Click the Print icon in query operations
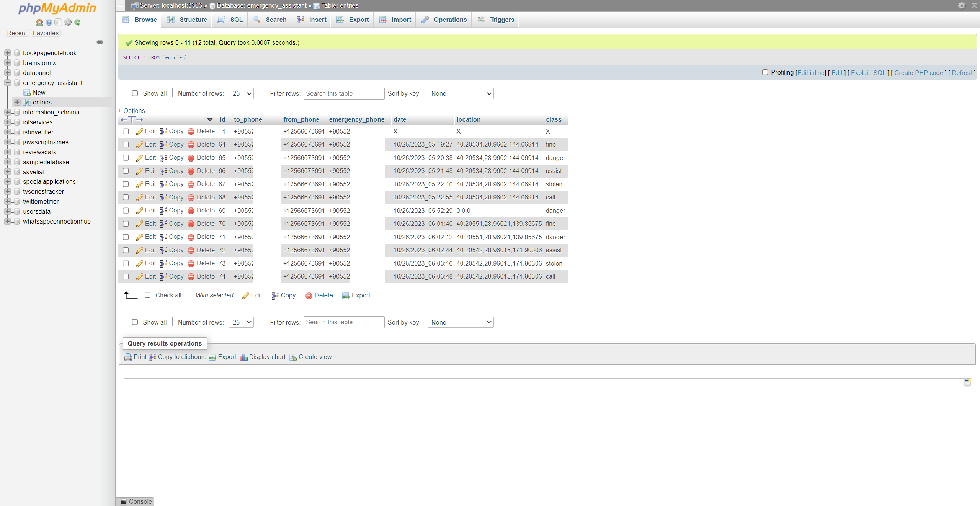 pyautogui.click(x=128, y=357)
